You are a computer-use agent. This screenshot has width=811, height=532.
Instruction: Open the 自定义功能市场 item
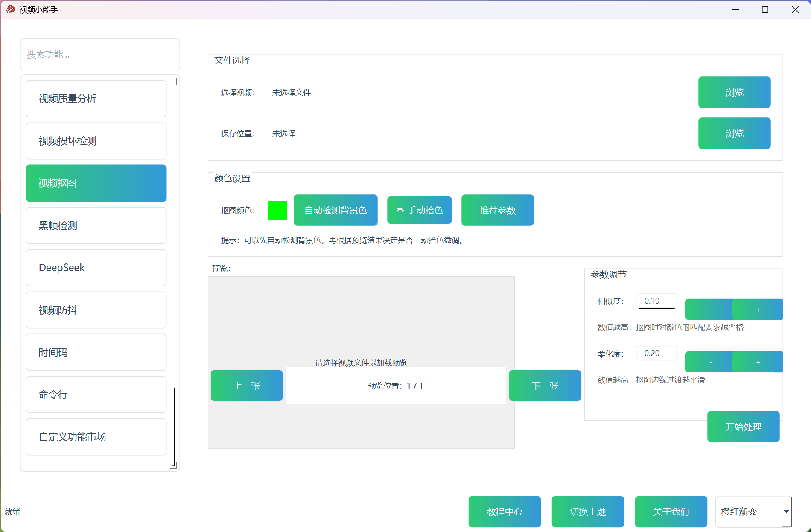click(x=96, y=437)
